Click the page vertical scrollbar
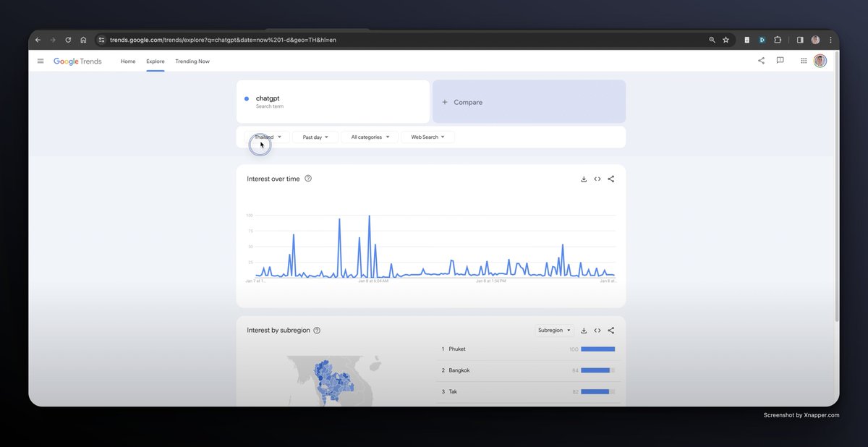Image resolution: width=868 pixels, height=447 pixels. click(837, 188)
